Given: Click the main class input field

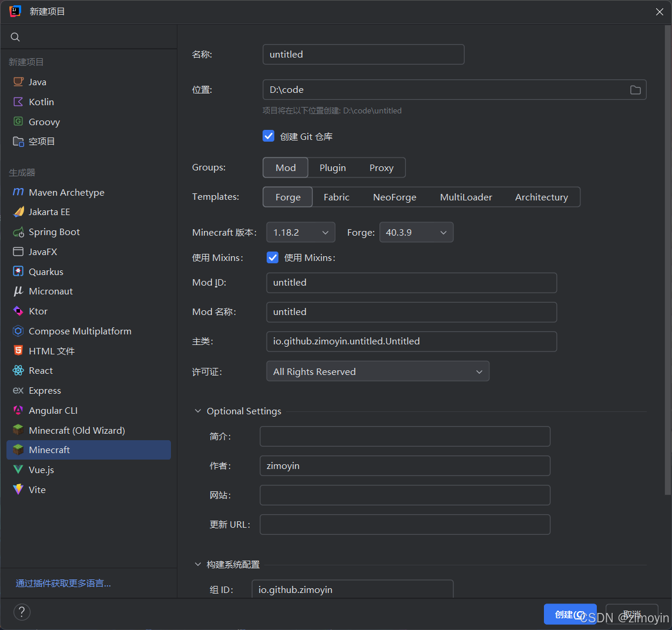Looking at the screenshot, I should [x=411, y=341].
